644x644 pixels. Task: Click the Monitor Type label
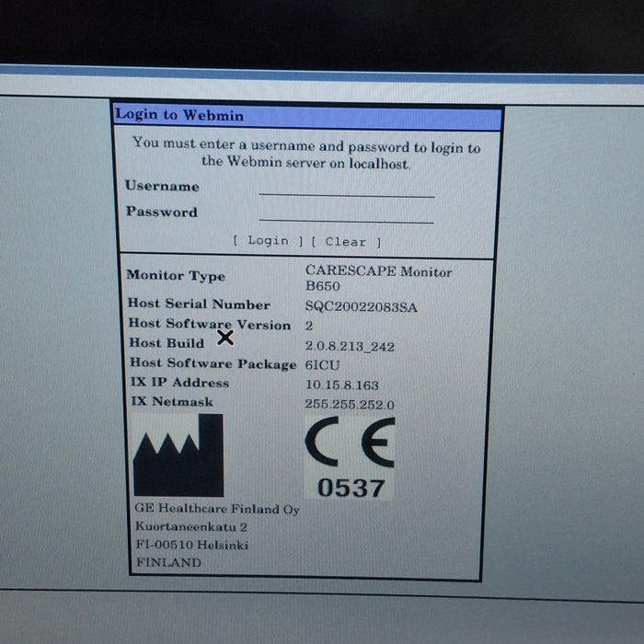175,276
